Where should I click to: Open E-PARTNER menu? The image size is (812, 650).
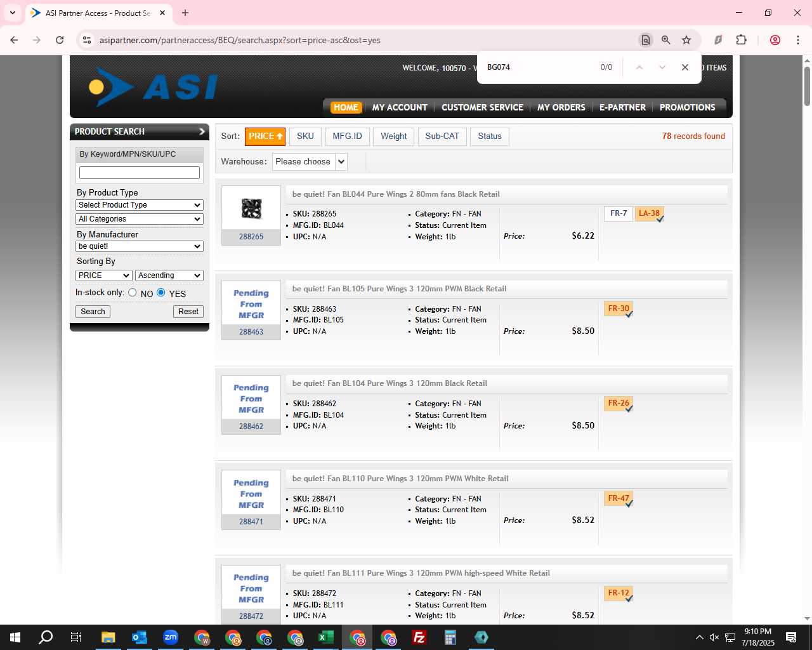click(x=622, y=107)
